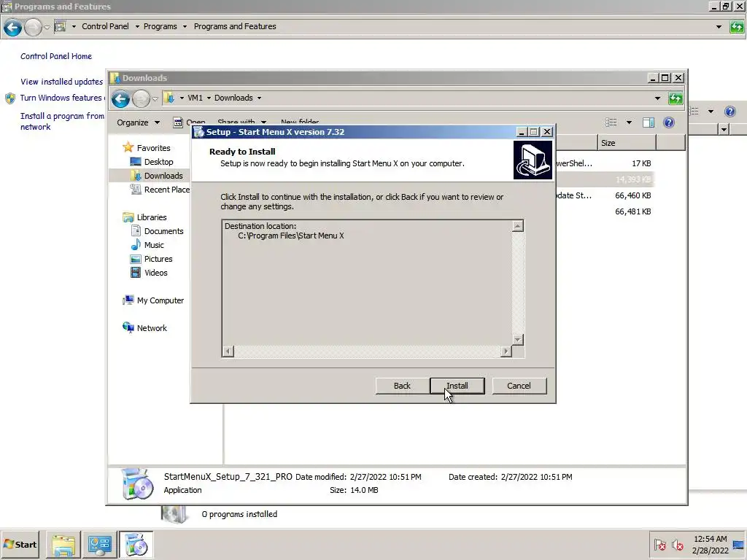
Task: Open recent pages dropdown in Downloads window
Action: (155, 99)
